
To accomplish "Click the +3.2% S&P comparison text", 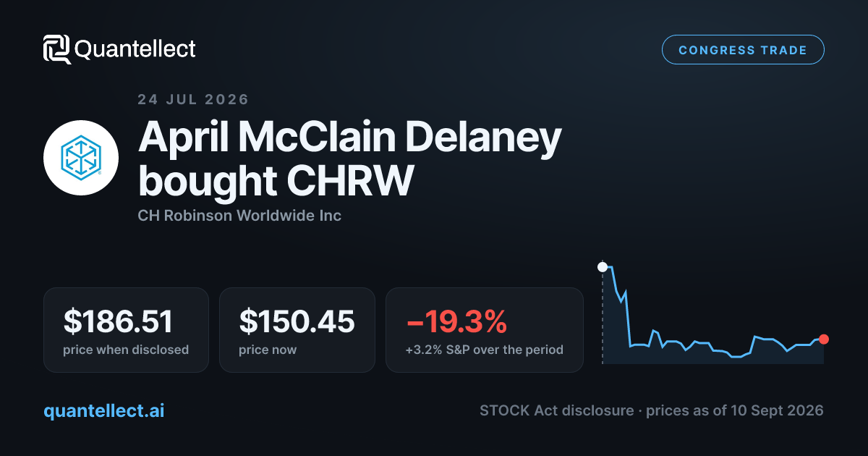I will [x=484, y=350].
